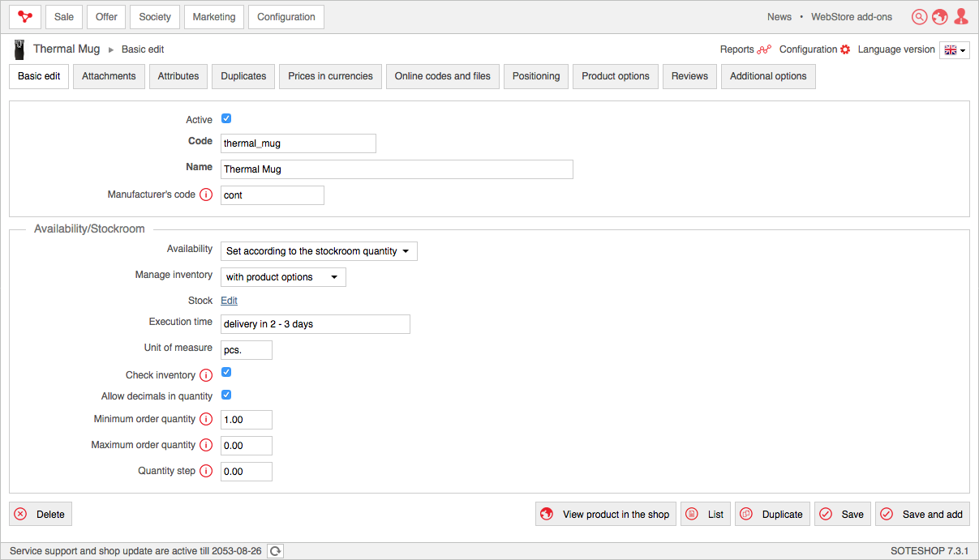Show info for Minimum order quantity
Viewport: 979px width, 560px height.
[x=206, y=419]
